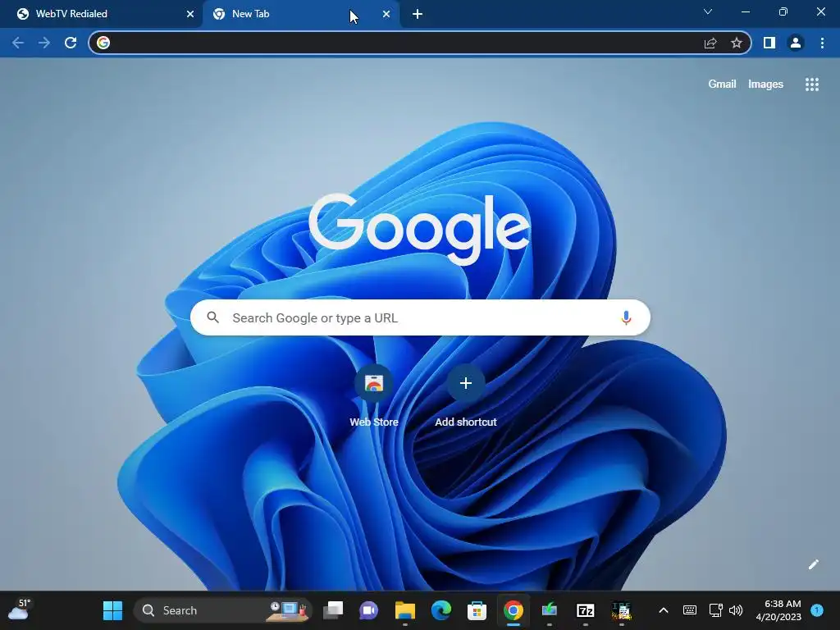The image size is (840, 630).
Task: Open taskbar Search box
Action: pos(222,610)
